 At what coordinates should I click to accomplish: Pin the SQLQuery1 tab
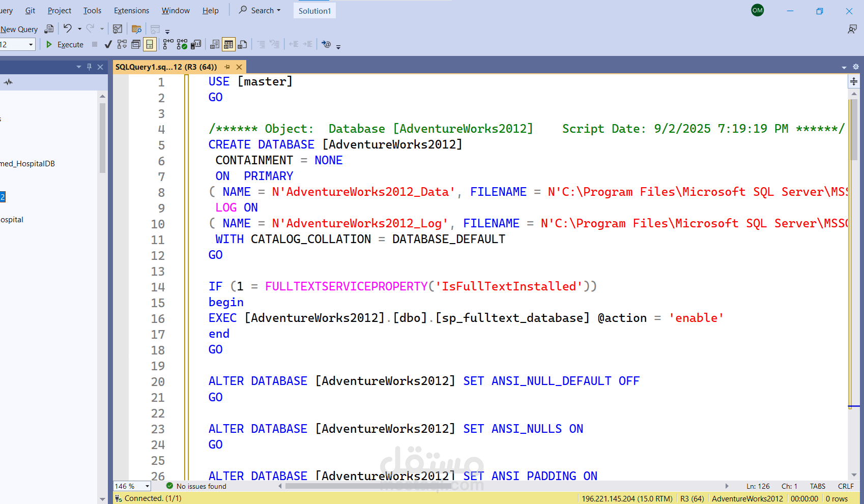pos(227,67)
